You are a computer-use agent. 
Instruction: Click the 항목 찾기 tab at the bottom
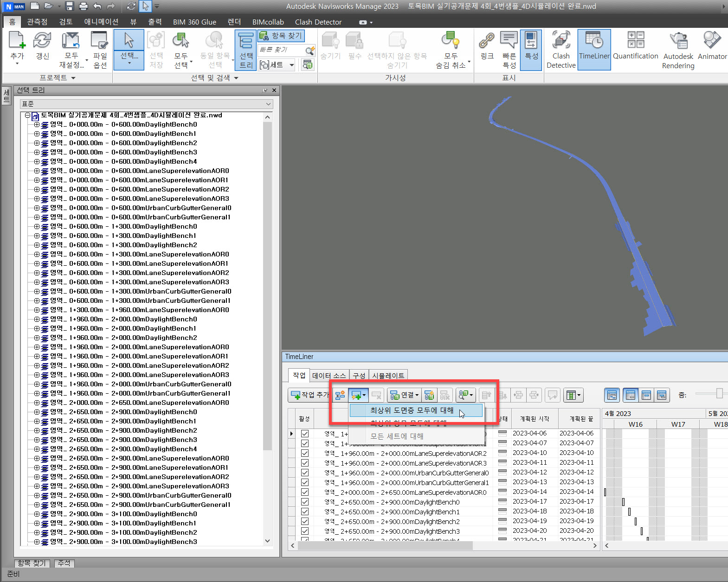click(x=32, y=563)
